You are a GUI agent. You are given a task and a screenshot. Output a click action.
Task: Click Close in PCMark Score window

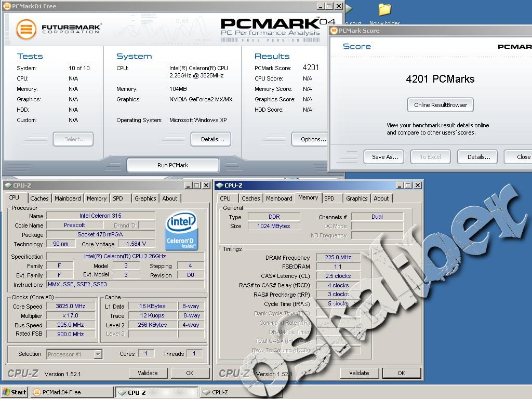(518, 157)
